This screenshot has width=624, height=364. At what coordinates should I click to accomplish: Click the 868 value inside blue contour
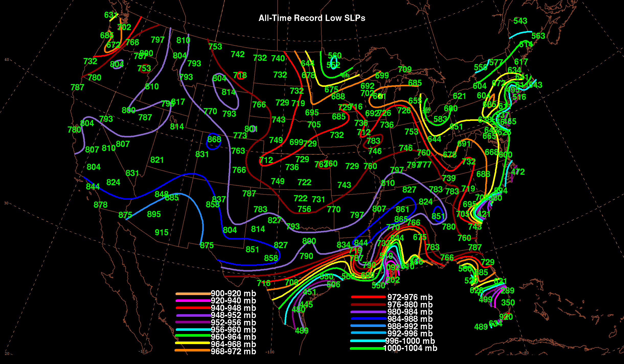click(x=214, y=139)
